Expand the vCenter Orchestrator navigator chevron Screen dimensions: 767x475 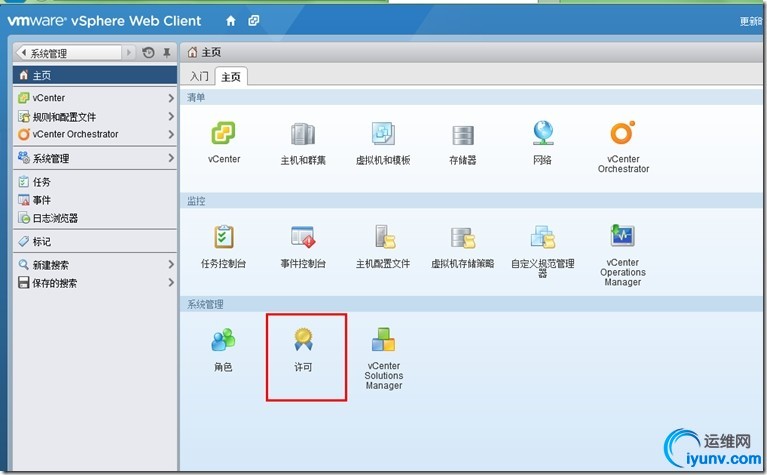tap(171, 134)
